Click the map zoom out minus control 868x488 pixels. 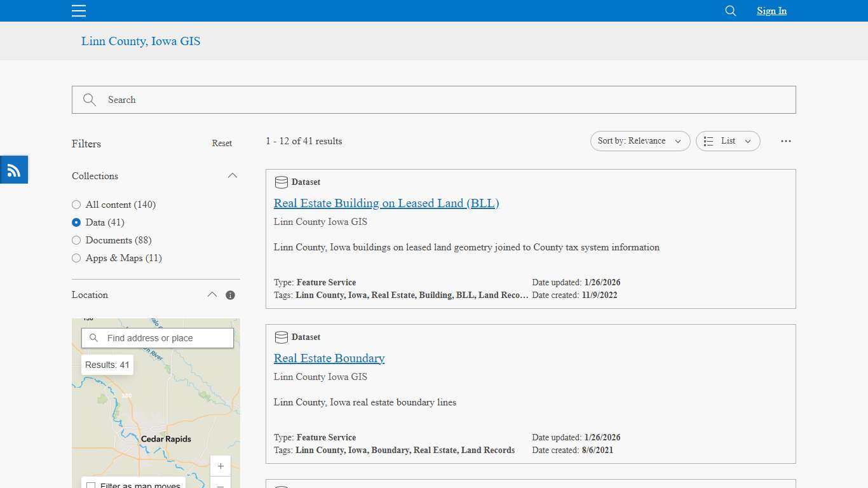[x=220, y=485]
